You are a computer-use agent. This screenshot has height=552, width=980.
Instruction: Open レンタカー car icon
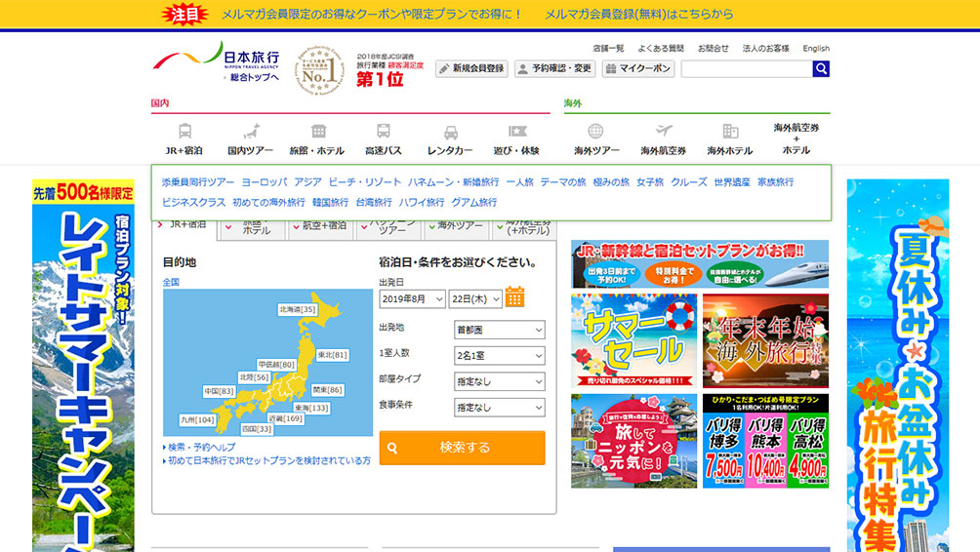click(x=451, y=133)
